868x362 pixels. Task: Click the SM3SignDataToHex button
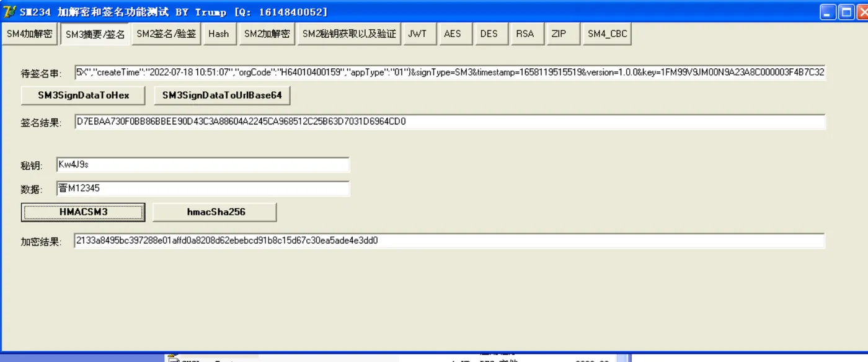[x=83, y=95]
